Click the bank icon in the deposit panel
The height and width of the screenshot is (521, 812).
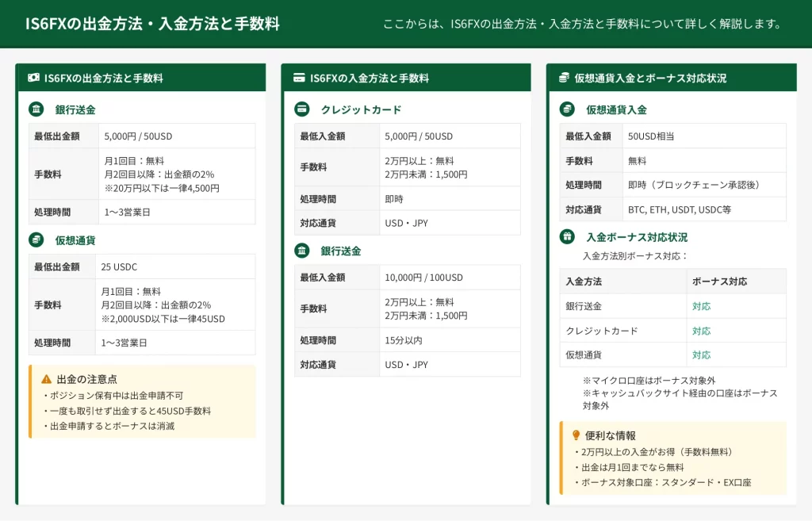[x=301, y=251]
